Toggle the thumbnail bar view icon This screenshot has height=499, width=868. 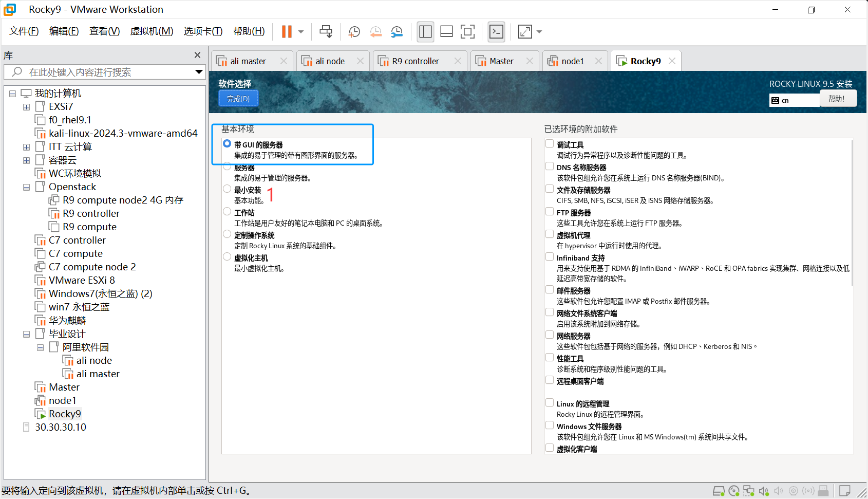pos(446,31)
